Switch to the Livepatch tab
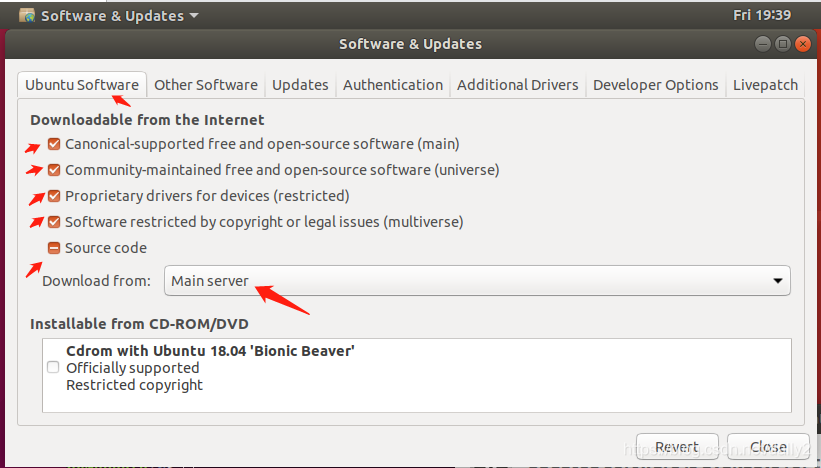Screen dimensions: 821x468 (x=765, y=85)
